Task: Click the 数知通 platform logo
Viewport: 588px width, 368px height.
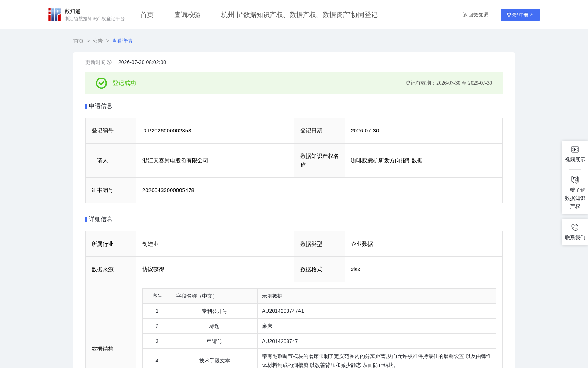Action: click(x=86, y=15)
